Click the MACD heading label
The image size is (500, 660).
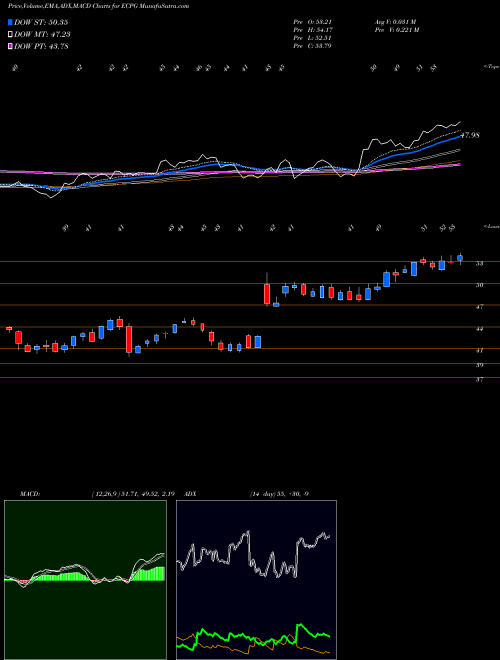[x=29, y=494]
